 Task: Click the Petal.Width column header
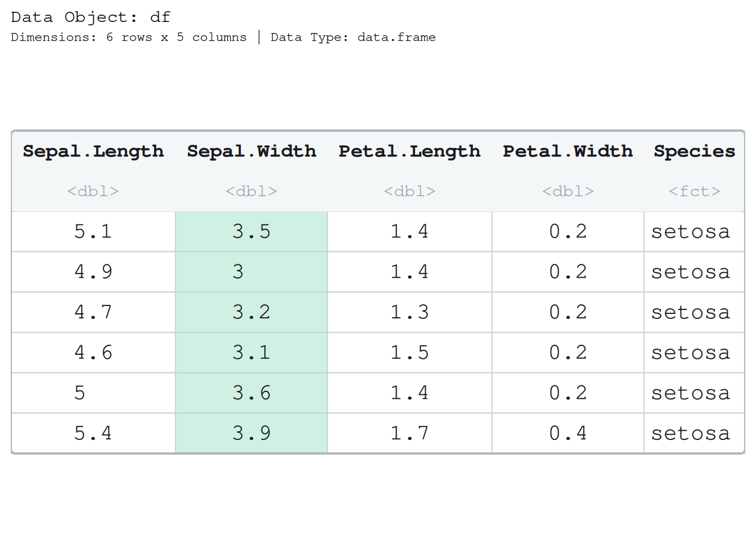[568, 151]
